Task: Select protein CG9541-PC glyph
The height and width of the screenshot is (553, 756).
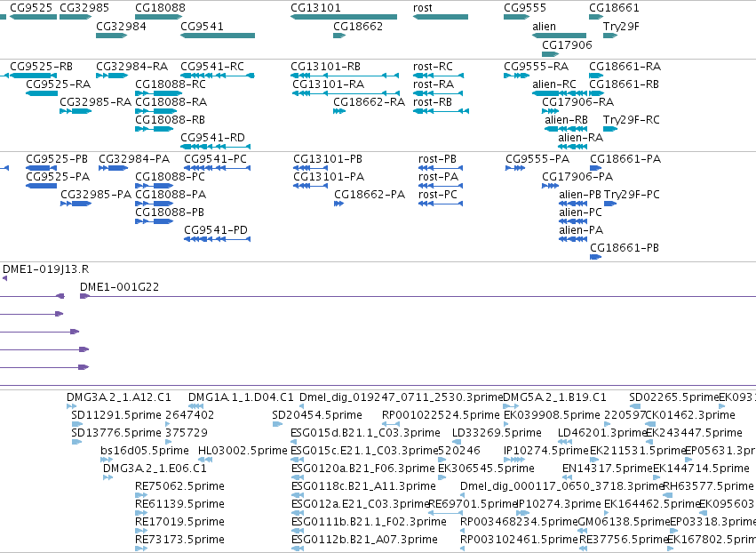Action: [x=218, y=168]
